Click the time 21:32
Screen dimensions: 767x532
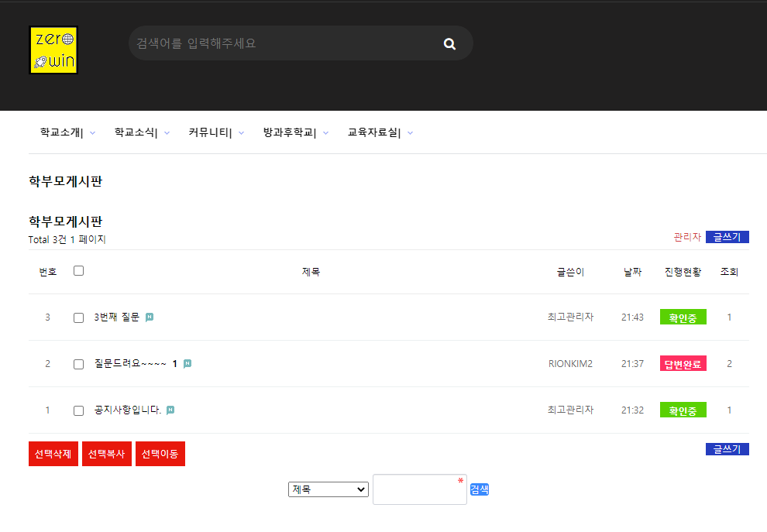(632, 410)
